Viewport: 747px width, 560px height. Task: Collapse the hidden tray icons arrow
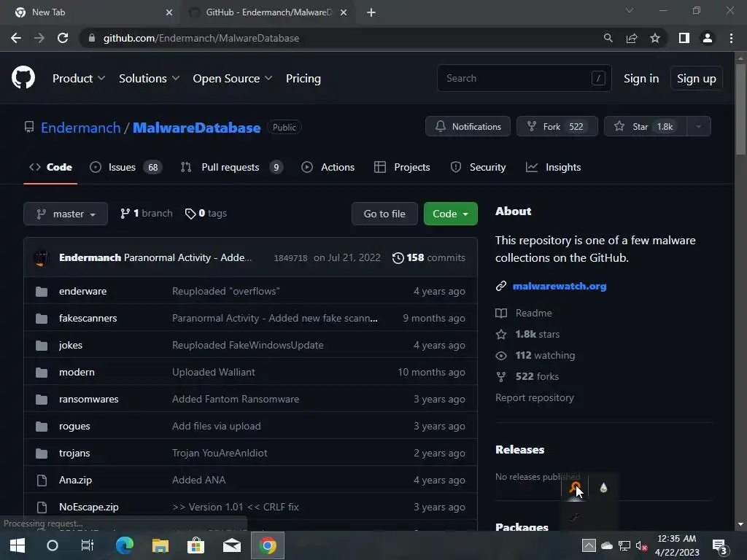pos(589,545)
